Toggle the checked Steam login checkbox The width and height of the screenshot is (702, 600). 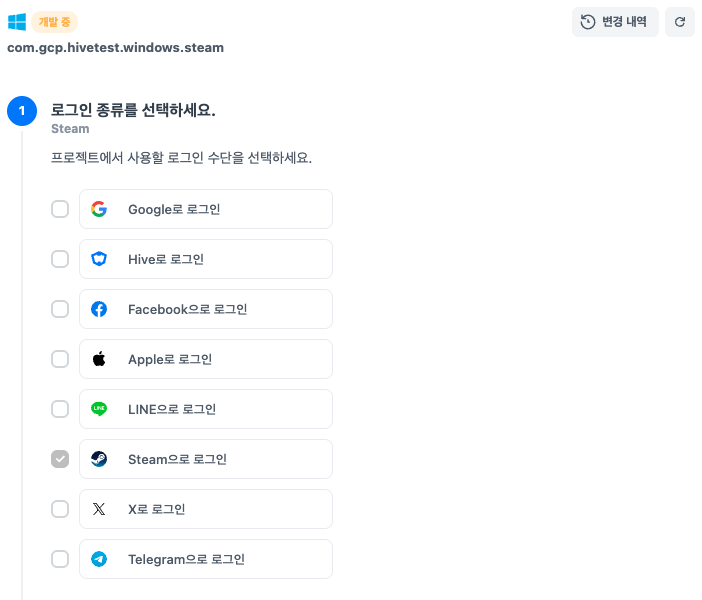click(x=60, y=459)
